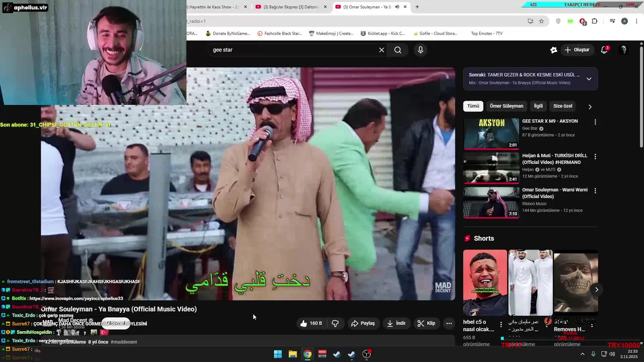The image size is (644, 362).
Task: Open options for GEE STAR X M9 video
Action: pyautogui.click(x=595, y=122)
